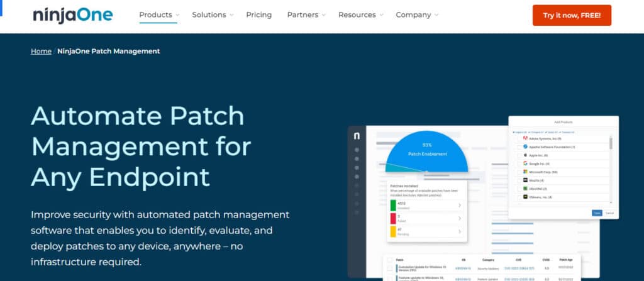Check the Adobe Systems, Inc checkbox

[x=518, y=138]
